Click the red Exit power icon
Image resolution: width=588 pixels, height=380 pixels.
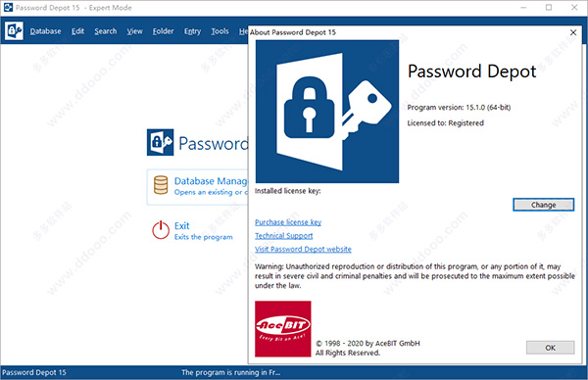(x=161, y=230)
